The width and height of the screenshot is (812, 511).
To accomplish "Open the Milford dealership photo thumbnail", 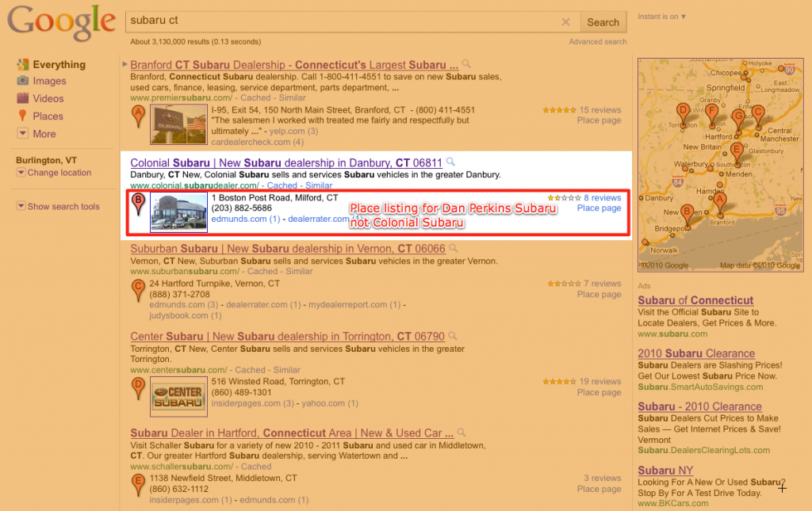I will pos(178,212).
